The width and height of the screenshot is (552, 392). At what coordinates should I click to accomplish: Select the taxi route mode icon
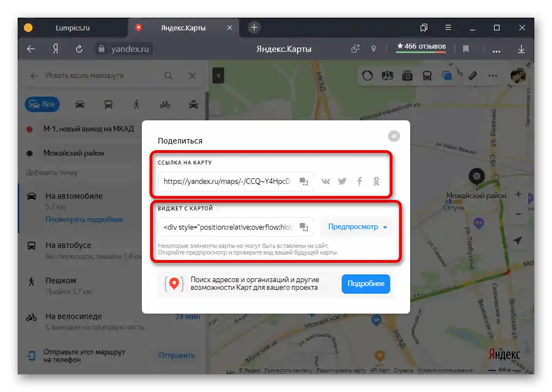coord(193,104)
